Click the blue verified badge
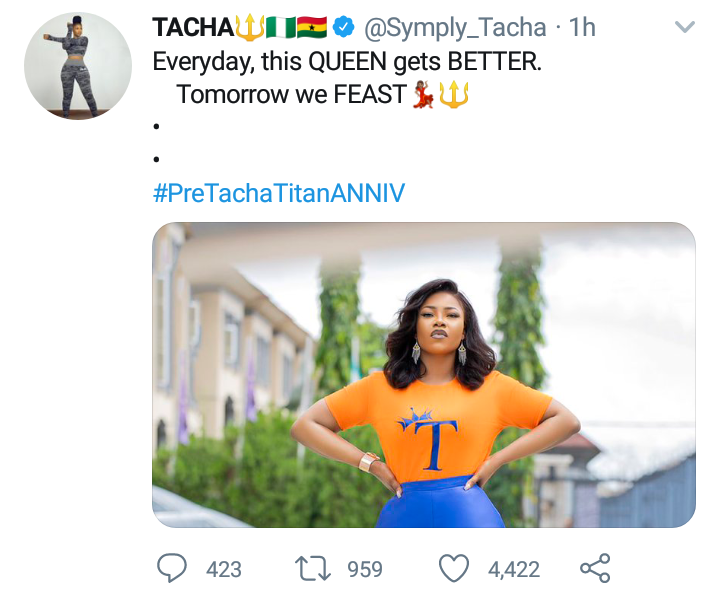The width and height of the screenshot is (720, 605). click(343, 27)
